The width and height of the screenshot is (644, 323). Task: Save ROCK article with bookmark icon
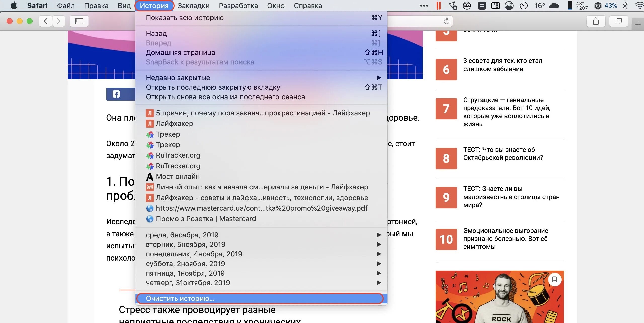[555, 279]
